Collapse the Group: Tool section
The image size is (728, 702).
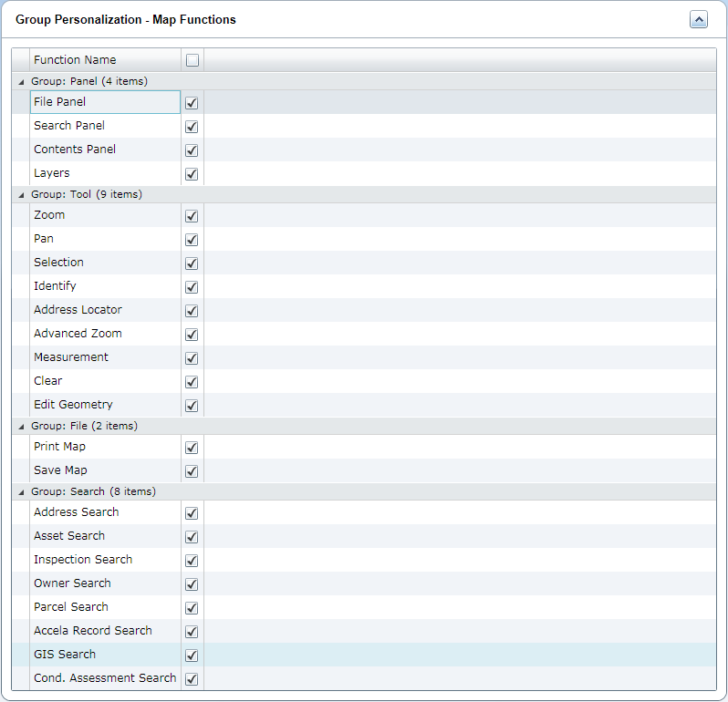22,195
